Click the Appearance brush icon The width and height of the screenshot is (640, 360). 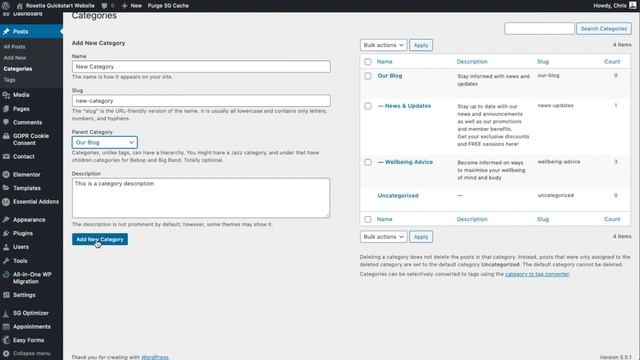[x=6, y=220]
